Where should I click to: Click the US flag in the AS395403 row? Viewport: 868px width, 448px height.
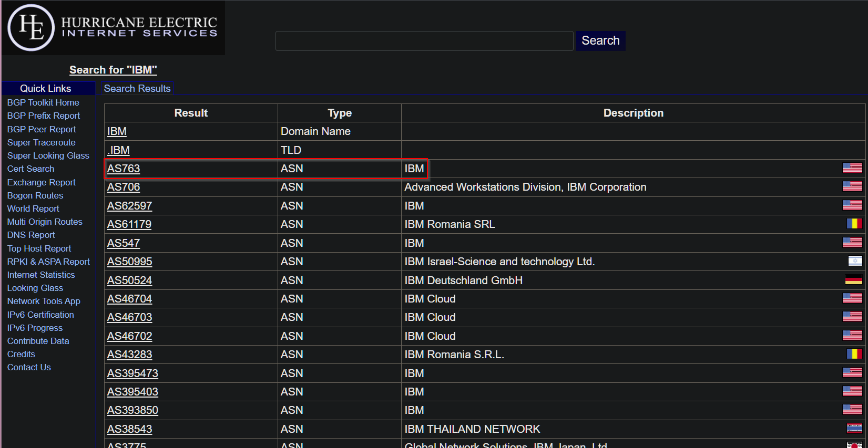click(x=852, y=391)
